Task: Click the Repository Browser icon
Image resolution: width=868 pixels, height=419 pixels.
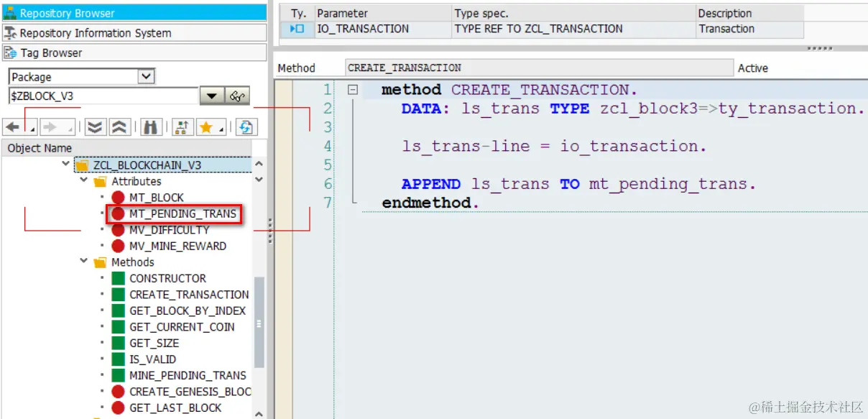Action: click(x=10, y=13)
